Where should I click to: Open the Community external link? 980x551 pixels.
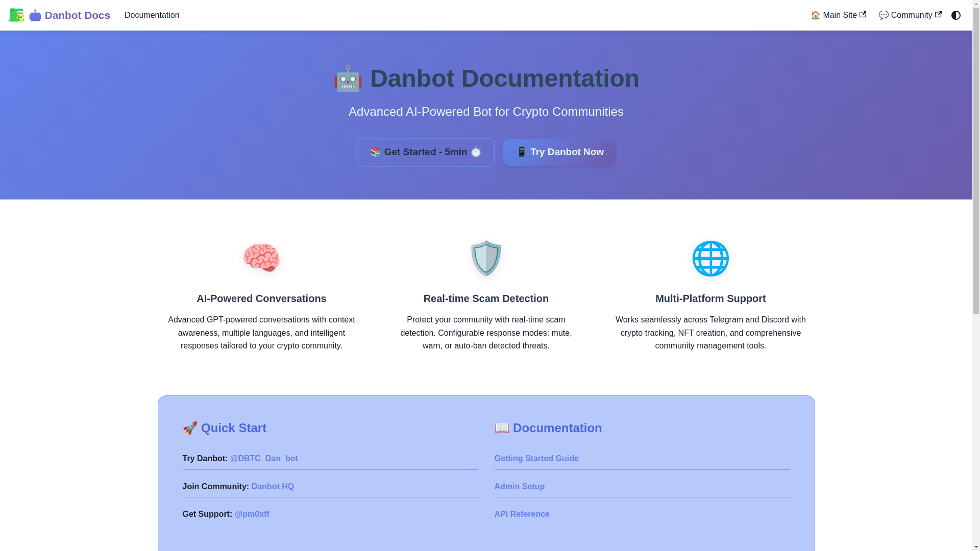point(910,15)
